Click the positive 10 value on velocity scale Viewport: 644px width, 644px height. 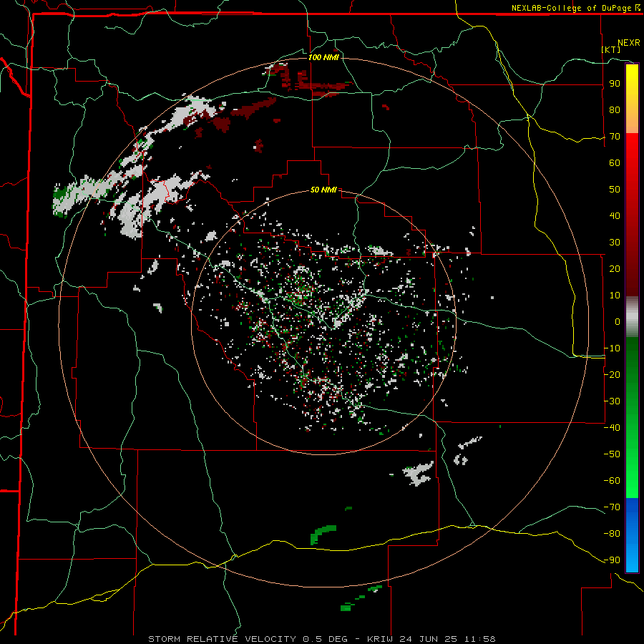[615, 296]
